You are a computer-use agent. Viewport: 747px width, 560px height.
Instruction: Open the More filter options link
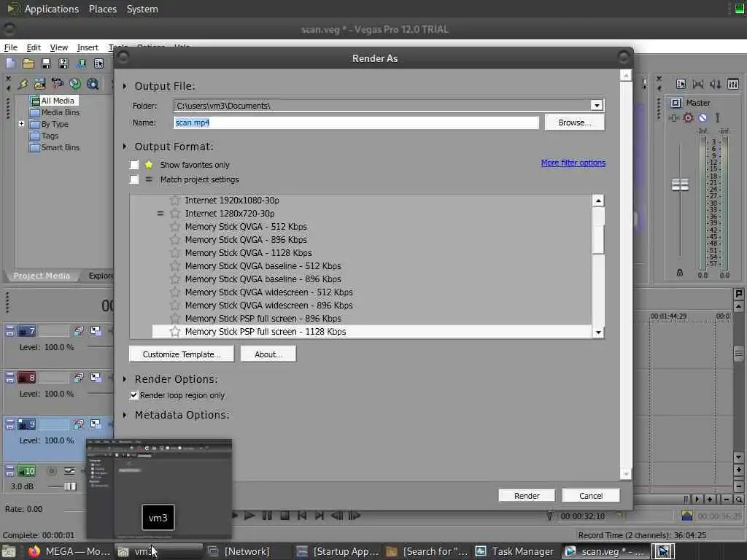point(573,163)
